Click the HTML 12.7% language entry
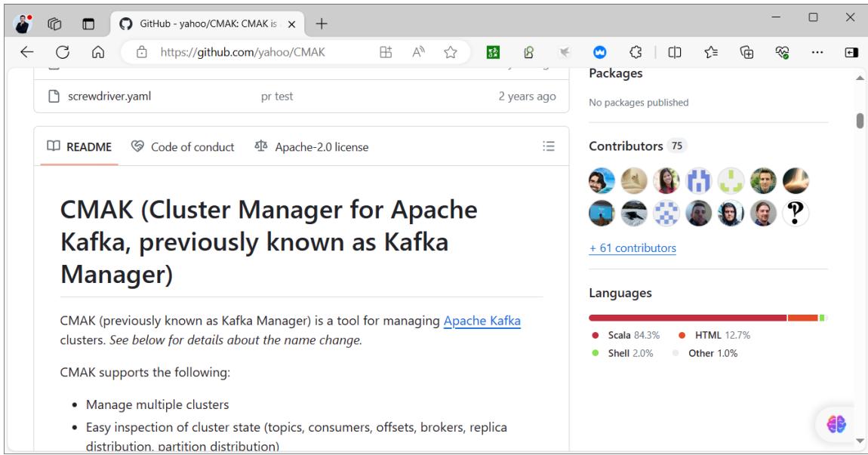The image size is (868, 455). click(714, 336)
